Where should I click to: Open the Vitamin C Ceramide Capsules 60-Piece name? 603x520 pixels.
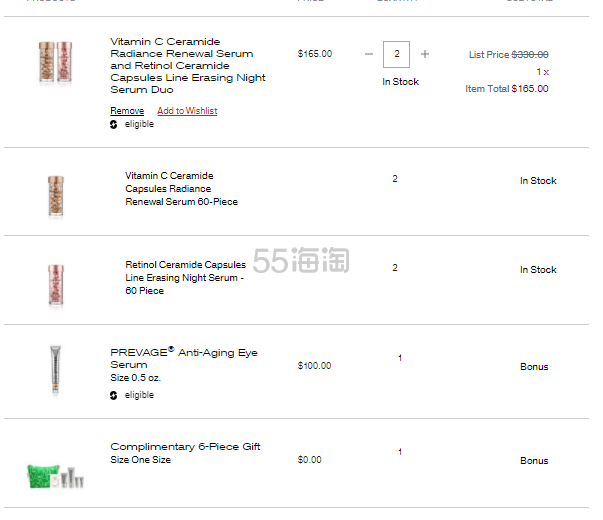coord(182,189)
